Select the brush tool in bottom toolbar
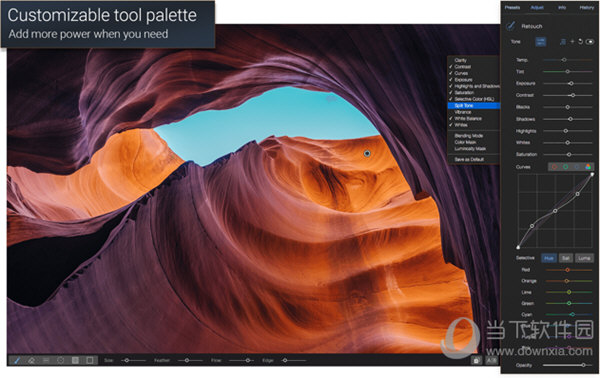 click(17, 360)
